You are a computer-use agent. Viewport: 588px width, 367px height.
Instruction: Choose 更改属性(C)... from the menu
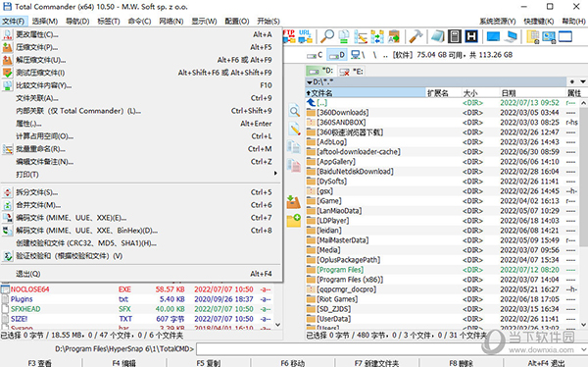pos(140,34)
